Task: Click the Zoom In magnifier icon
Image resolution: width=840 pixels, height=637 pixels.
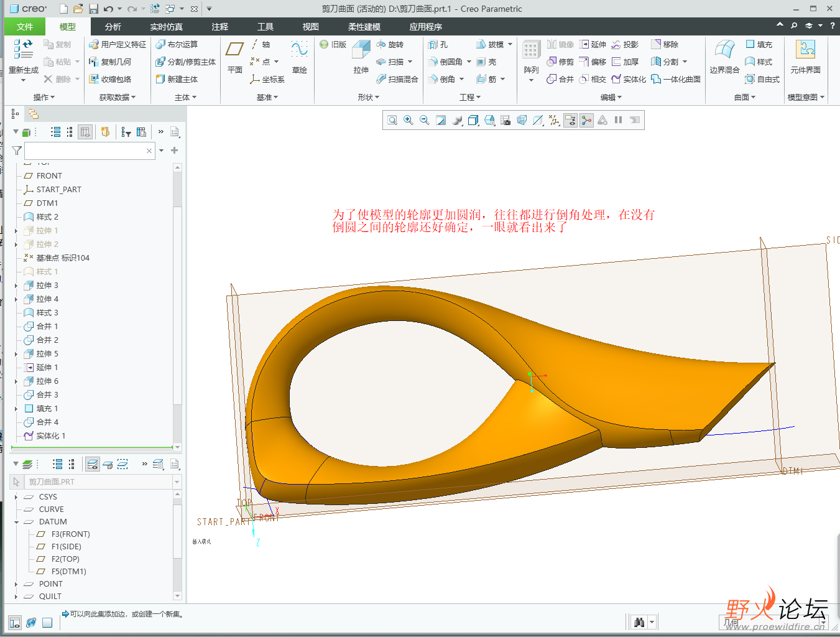Action: [408, 120]
